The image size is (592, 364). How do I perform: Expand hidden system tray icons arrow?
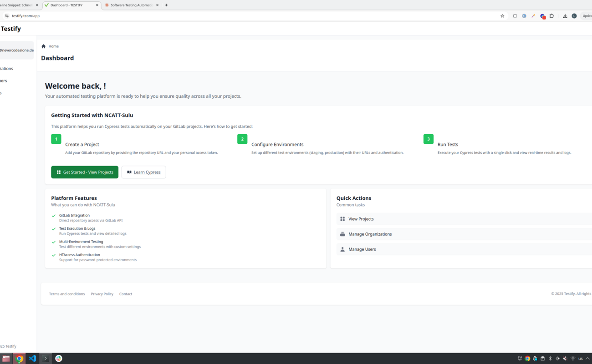coord(588,359)
